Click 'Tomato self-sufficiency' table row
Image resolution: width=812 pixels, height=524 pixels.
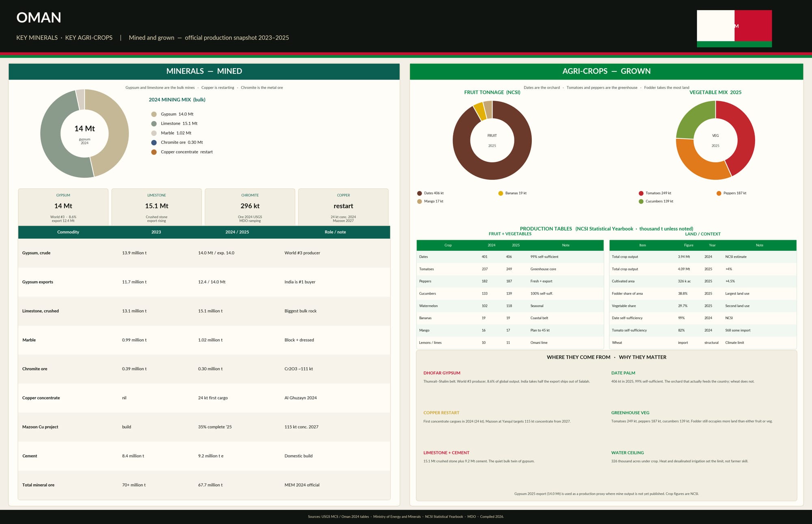703,330
